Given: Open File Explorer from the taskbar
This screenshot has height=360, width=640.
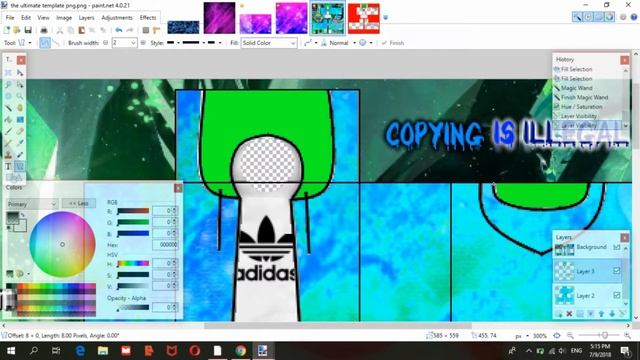Looking at the screenshot, I should coord(103,351).
